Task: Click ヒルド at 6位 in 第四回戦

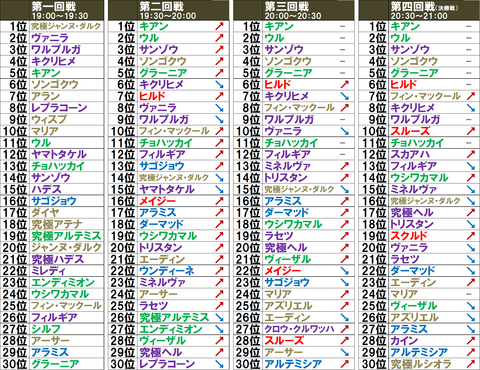Action: pos(403,84)
